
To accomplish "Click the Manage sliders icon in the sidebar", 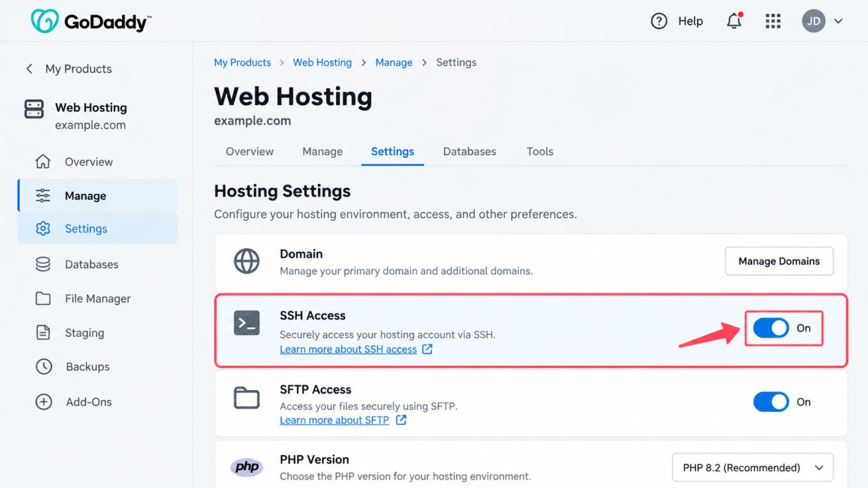I will 43,195.
